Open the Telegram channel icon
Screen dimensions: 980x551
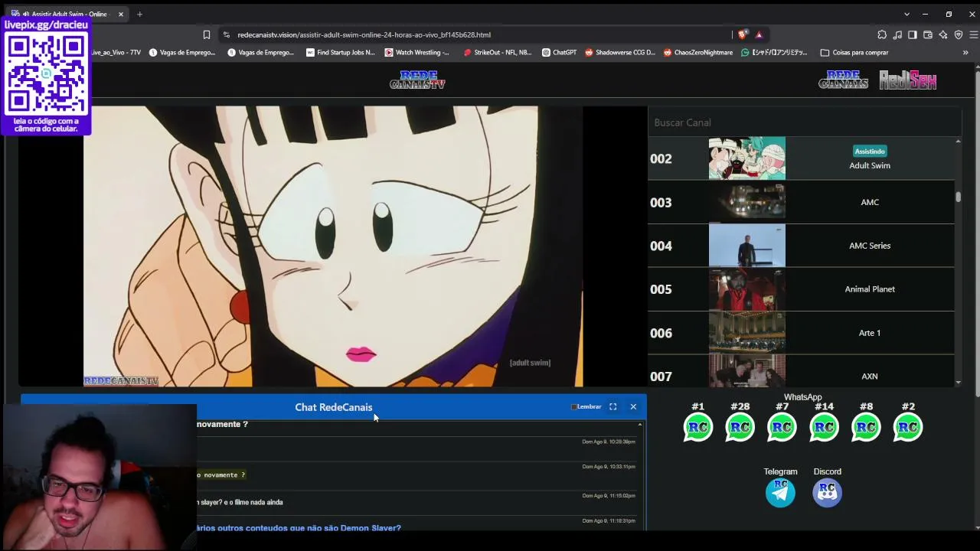click(780, 493)
